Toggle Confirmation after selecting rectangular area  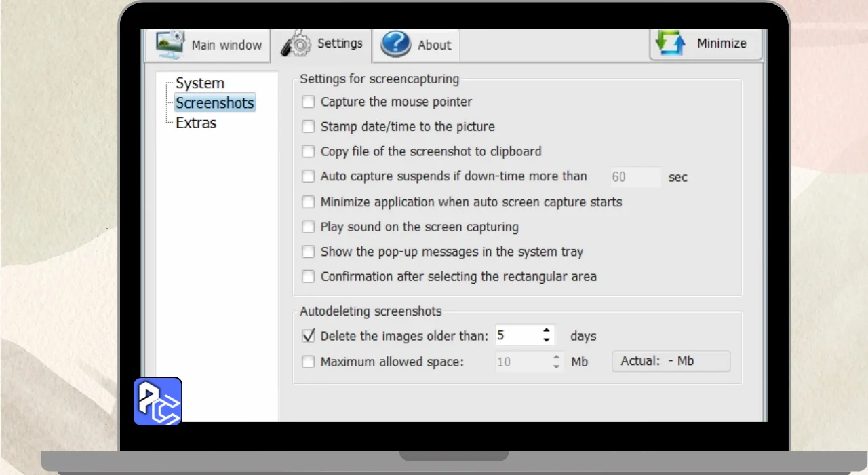pyautogui.click(x=309, y=277)
